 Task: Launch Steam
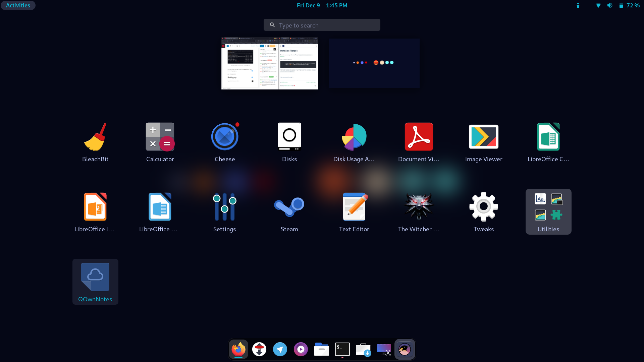[289, 206]
